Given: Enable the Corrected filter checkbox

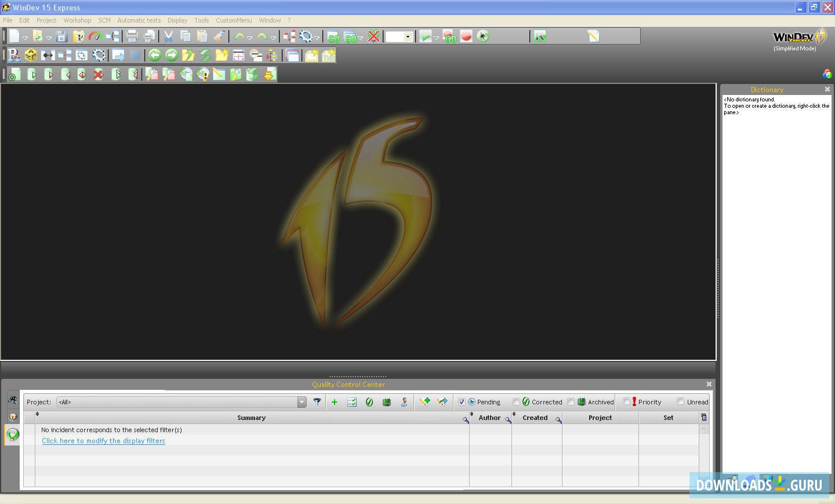Looking at the screenshot, I should [x=516, y=402].
